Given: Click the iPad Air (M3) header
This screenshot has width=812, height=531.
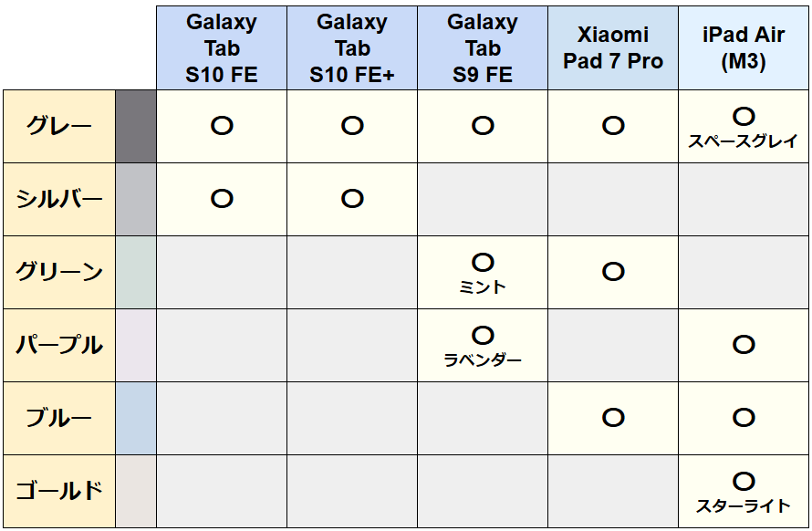Looking at the screenshot, I should pyautogui.click(x=744, y=48).
